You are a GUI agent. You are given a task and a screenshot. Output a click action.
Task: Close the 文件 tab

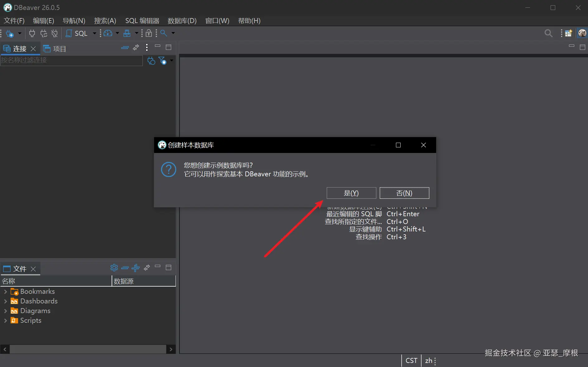33,269
